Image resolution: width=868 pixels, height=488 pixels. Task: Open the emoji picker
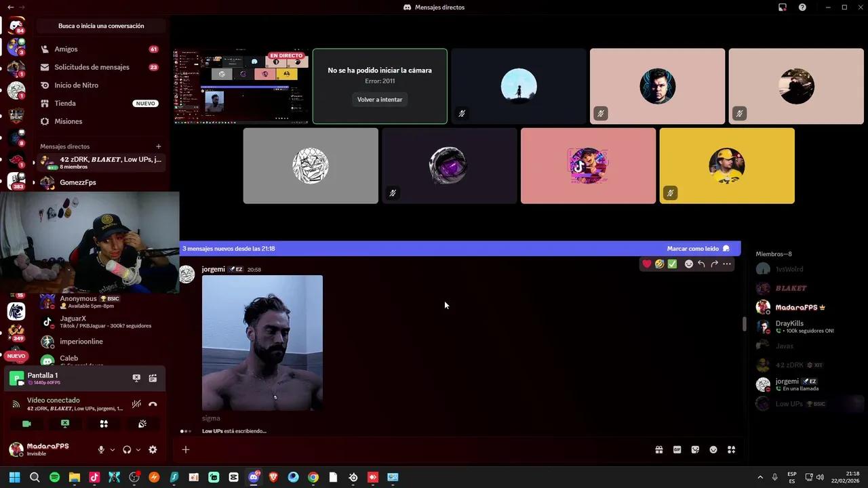click(x=713, y=449)
